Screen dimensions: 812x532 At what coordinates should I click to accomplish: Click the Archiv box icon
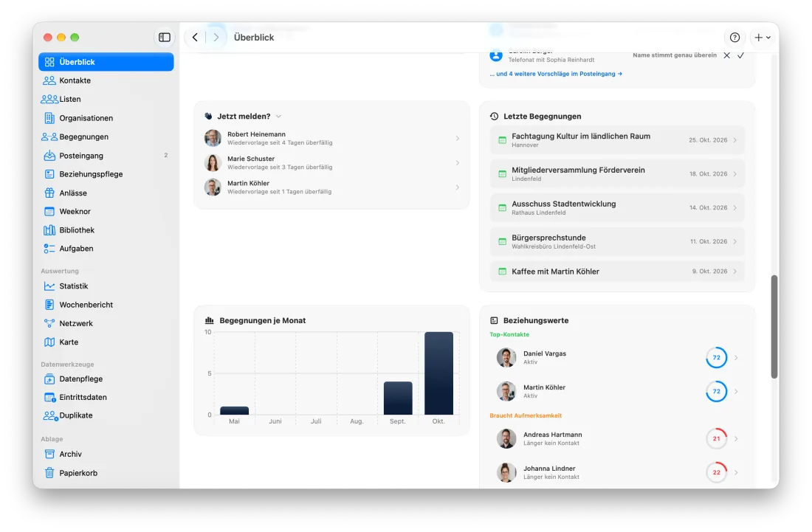49,454
